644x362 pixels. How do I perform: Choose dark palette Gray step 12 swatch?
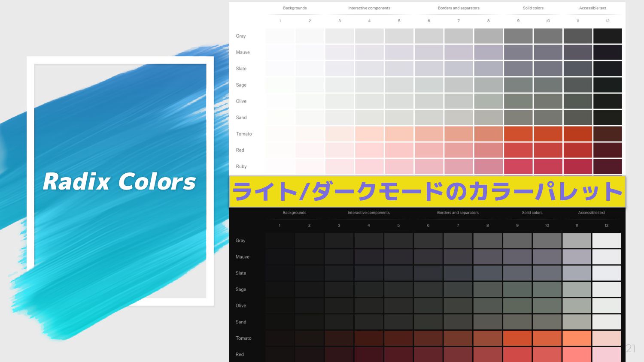tap(607, 241)
